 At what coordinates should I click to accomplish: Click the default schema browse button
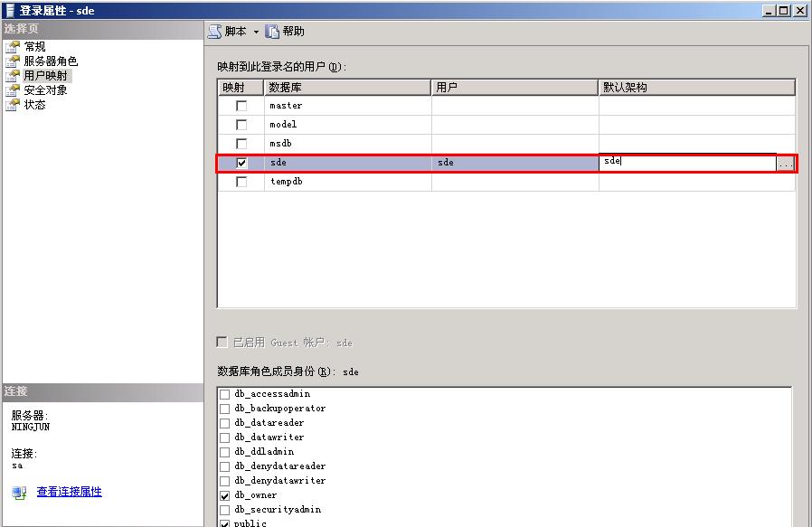click(784, 163)
